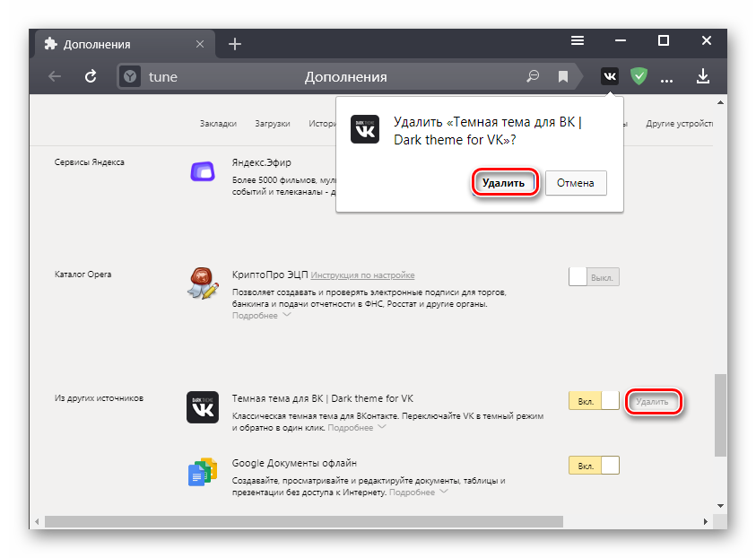Click the reader mode icon in address bar
Image resolution: width=756 pixels, height=558 pixels.
(x=534, y=77)
